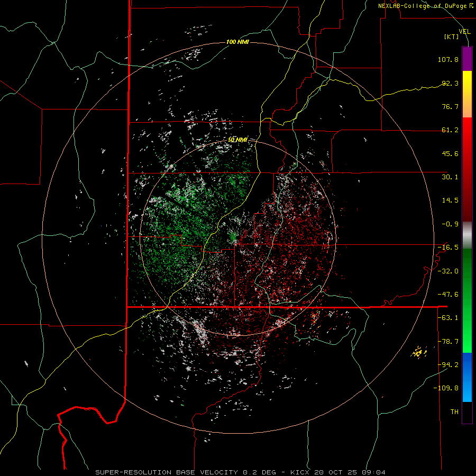The image size is (476, 476).
Task: Click the -78.7 velocity scale value
Action: pos(448,342)
